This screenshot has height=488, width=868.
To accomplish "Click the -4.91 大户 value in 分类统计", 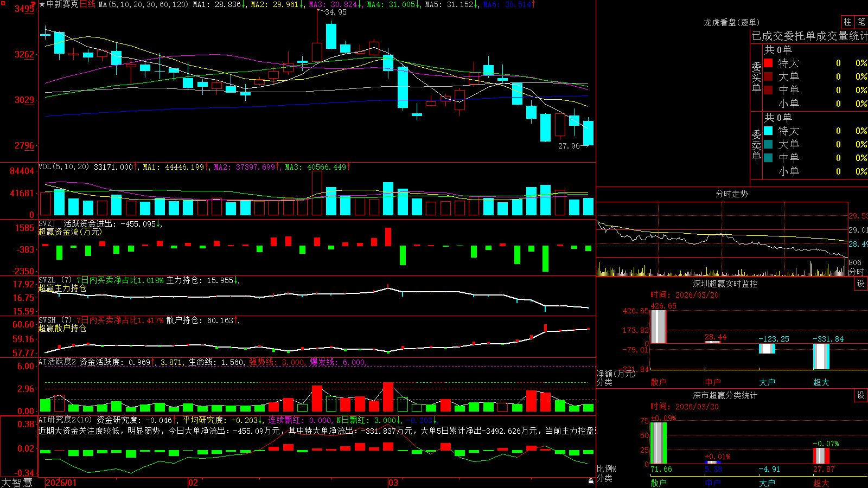I will coord(769,470).
